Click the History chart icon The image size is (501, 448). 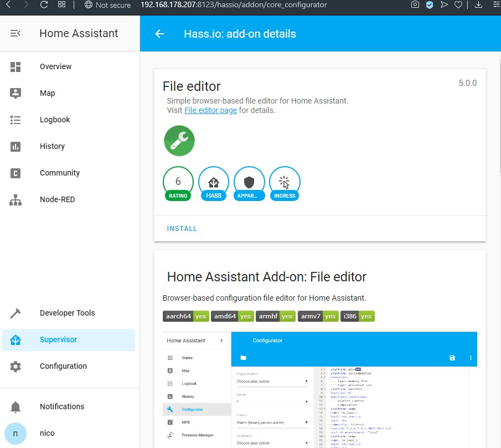16,146
